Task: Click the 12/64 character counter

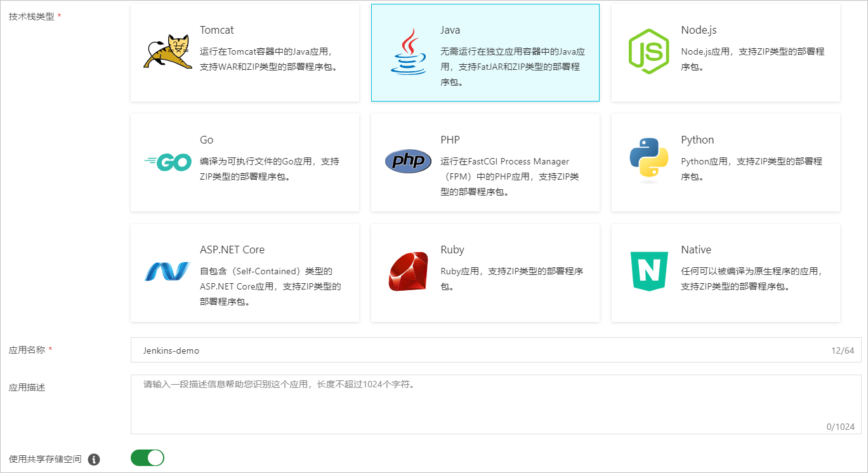Action: coord(843,350)
